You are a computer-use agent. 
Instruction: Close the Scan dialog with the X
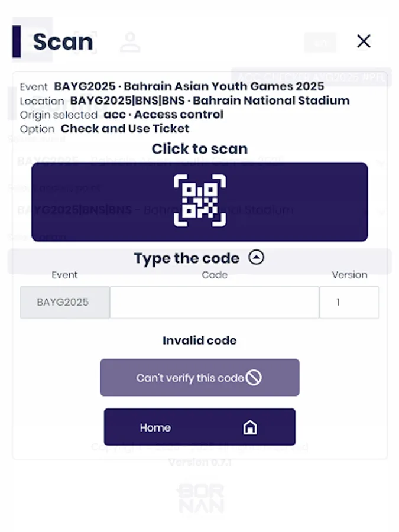[x=364, y=41]
